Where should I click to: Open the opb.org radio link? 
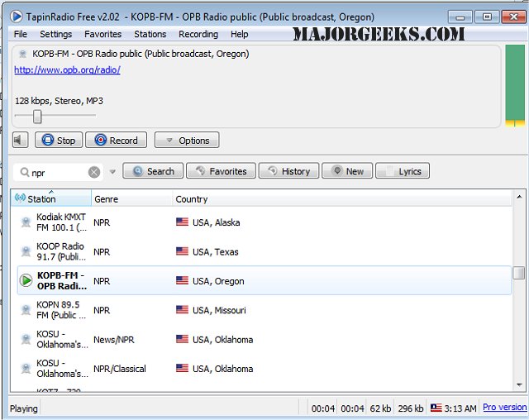point(67,70)
